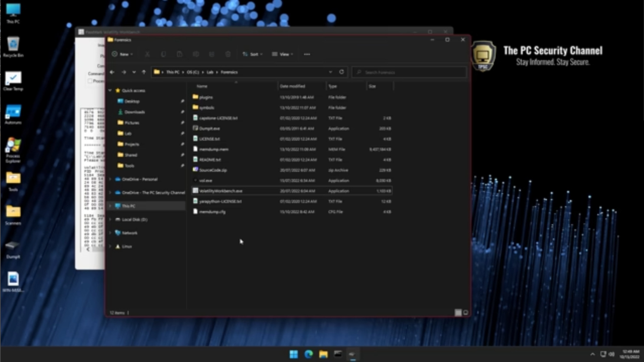Viewport: 644px width, 362px height.
Task: Select the Tools folder on desktop
Action: (x=13, y=182)
